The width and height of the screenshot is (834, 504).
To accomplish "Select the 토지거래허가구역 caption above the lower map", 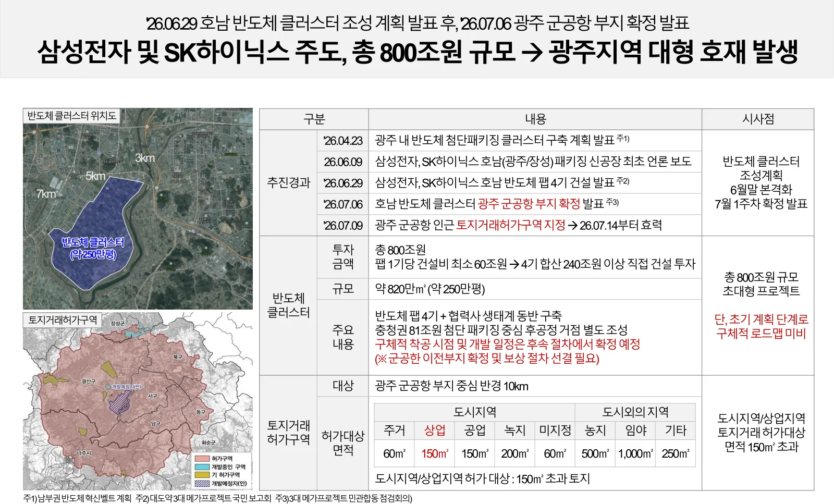I will pos(63,320).
